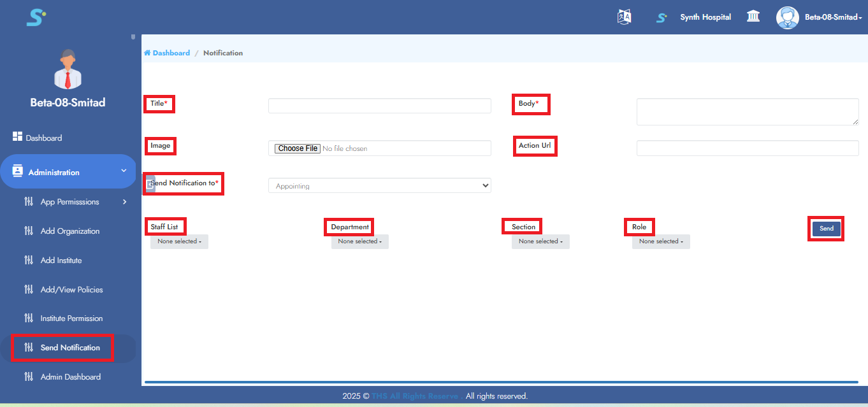Open the Section None selected dropdown
The height and width of the screenshot is (407, 868).
[x=540, y=241]
